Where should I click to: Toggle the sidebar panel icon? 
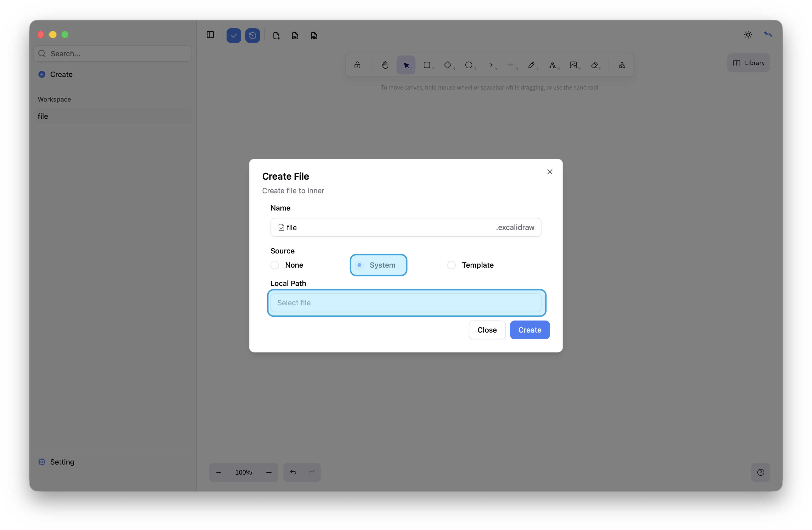[x=210, y=35]
